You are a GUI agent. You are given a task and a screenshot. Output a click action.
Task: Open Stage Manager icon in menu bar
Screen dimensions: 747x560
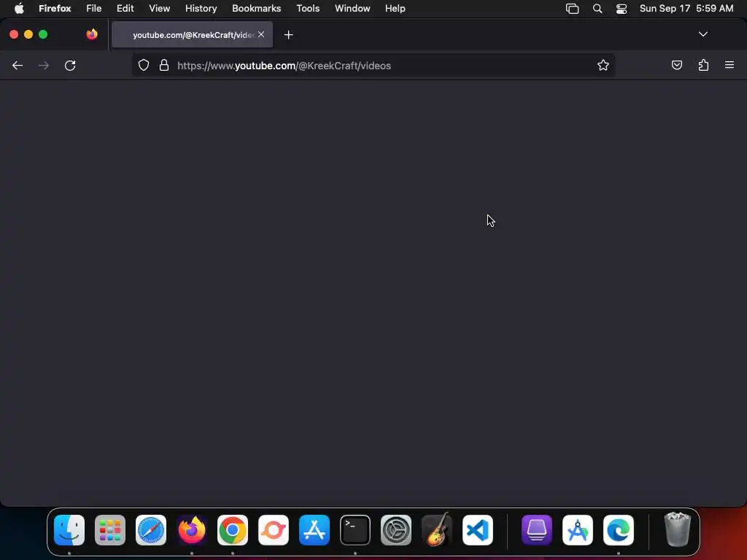[x=572, y=9]
